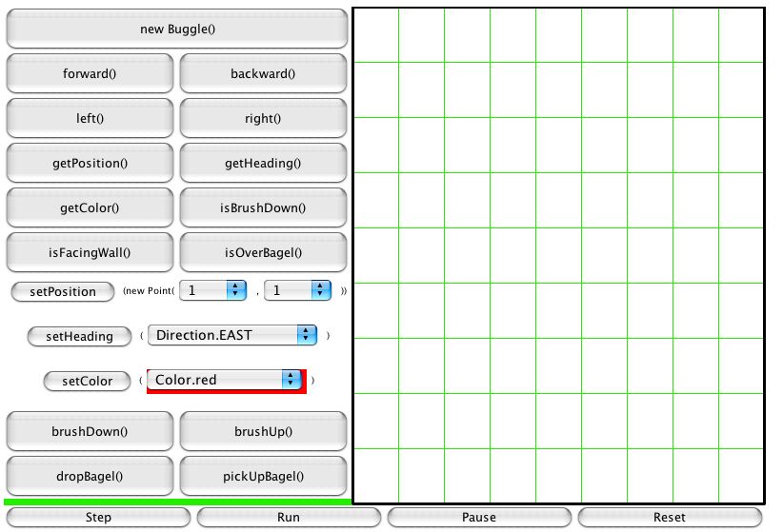The height and width of the screenshot is (532, 783).
Task: Click the dropBagel() button
Action: pyautogui.click(x=90, y=476)
